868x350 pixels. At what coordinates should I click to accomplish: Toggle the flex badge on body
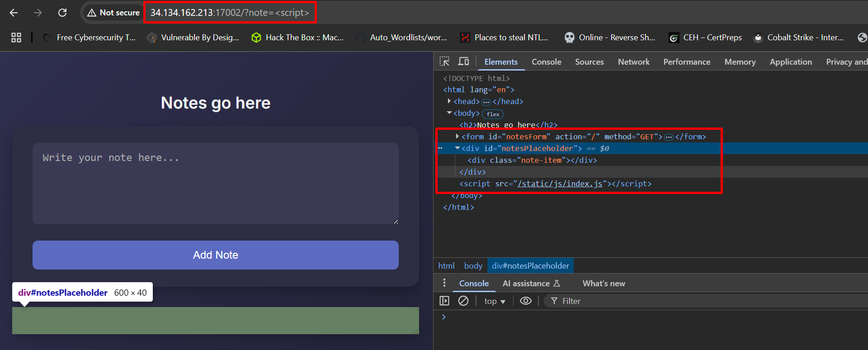point(493,114)
